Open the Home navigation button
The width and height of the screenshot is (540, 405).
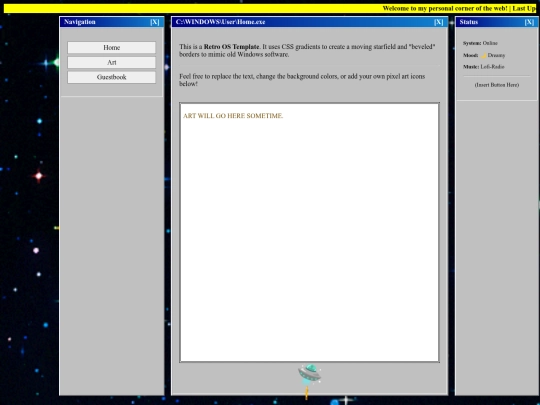[x=112, y=48]
